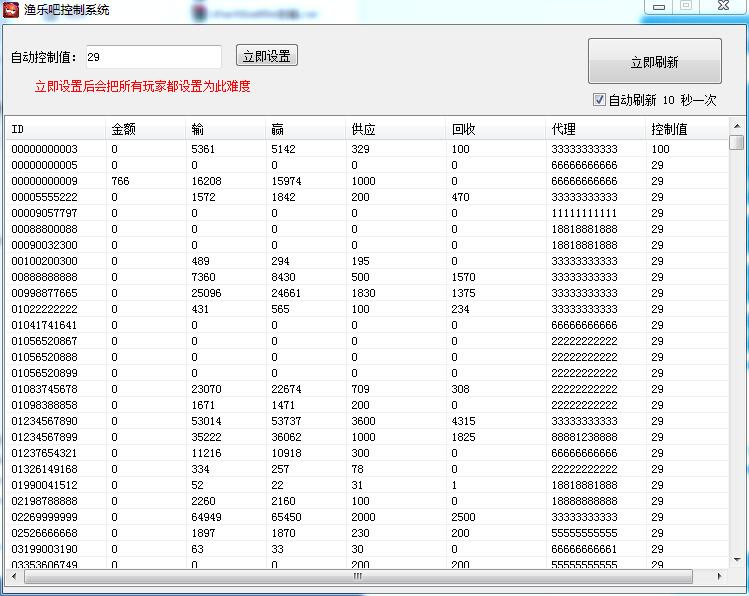The image size is (749, 596).
Task: Click the 控制值 column header
Action: coord(686,129)
